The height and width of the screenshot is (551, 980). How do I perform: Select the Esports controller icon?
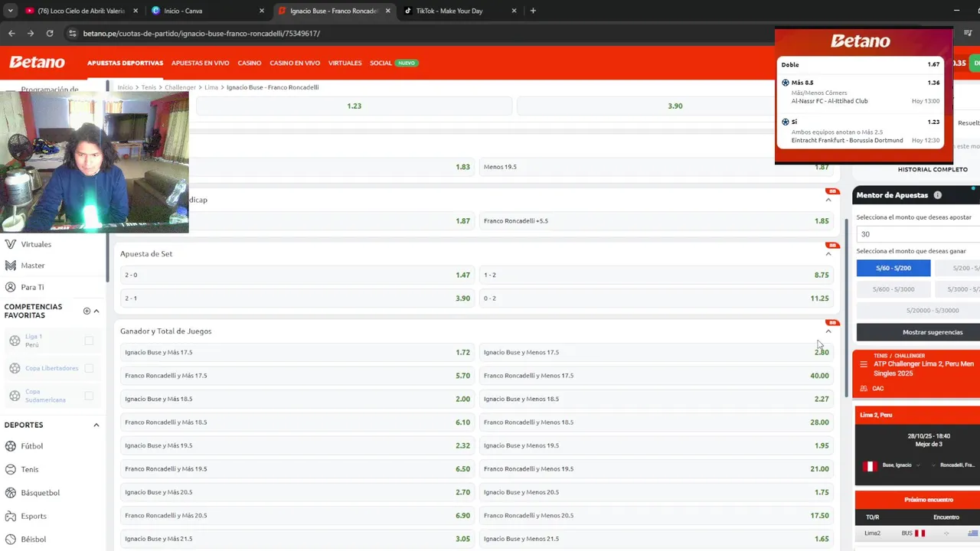click(x=10, y=516)
